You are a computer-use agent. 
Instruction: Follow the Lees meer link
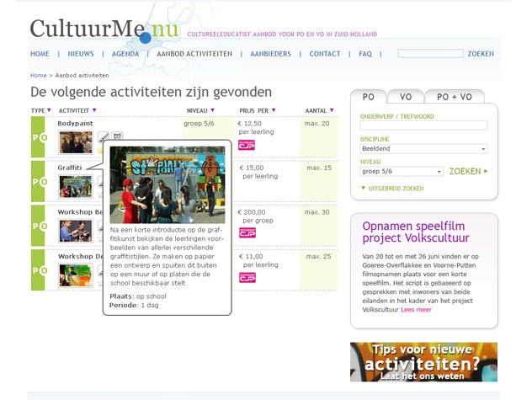point(416,310)
